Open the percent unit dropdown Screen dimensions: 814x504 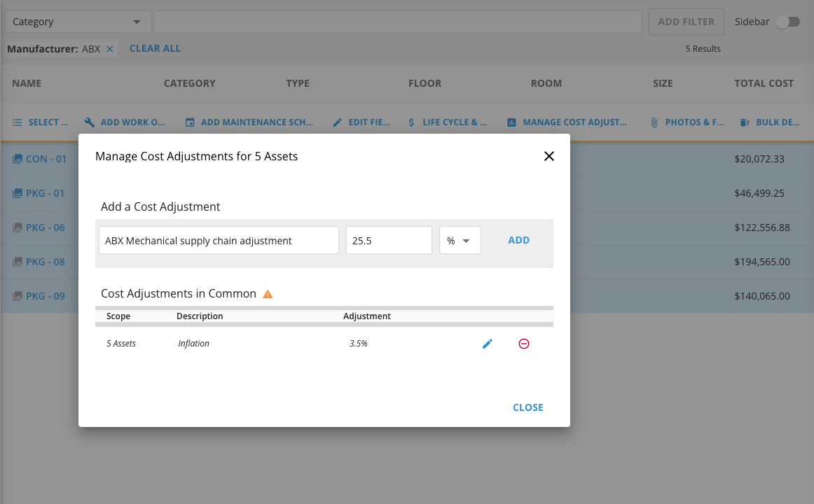point(460,240)
